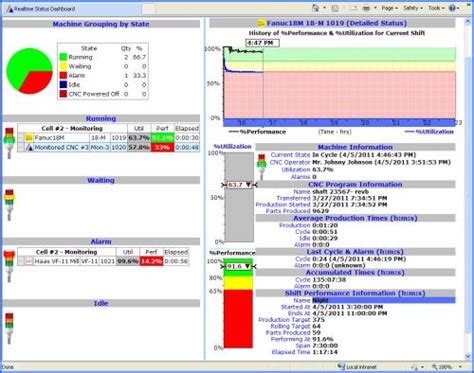474x373 pixels.
Task: Click the 14.2% Perf cell for Haas VF-11
Action: coord(151,261)
